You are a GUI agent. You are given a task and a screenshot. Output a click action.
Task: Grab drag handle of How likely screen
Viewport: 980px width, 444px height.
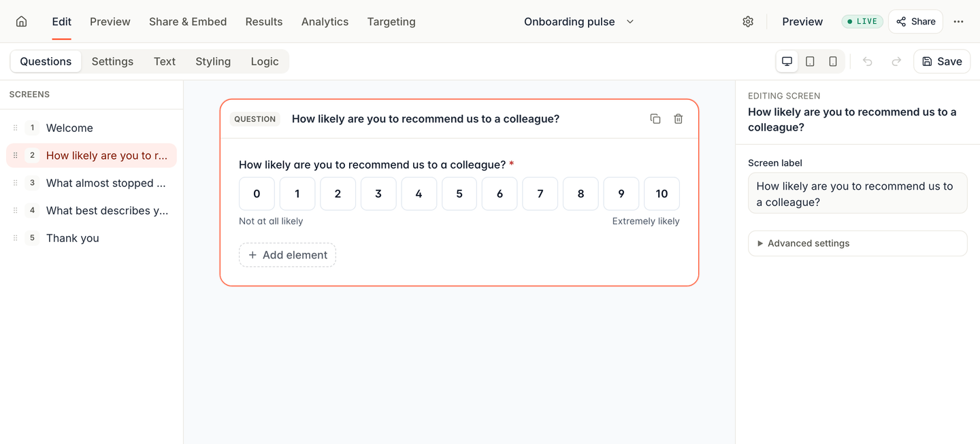point(16,156)
